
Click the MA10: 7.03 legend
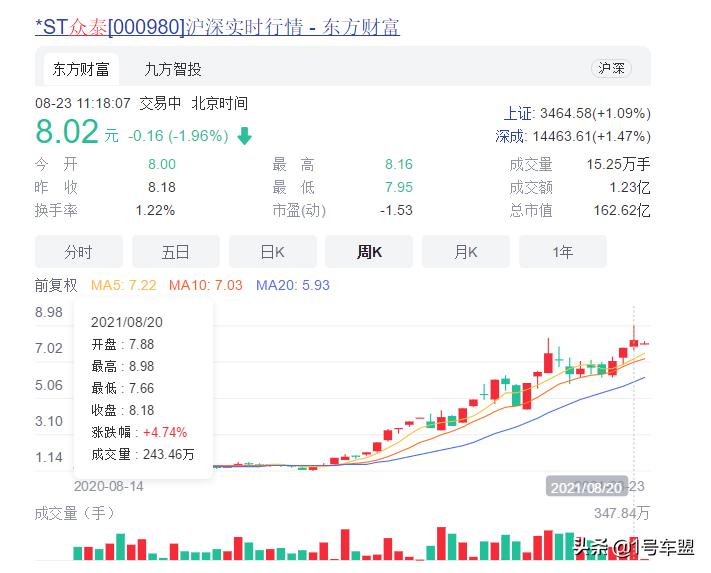point(206,285)
